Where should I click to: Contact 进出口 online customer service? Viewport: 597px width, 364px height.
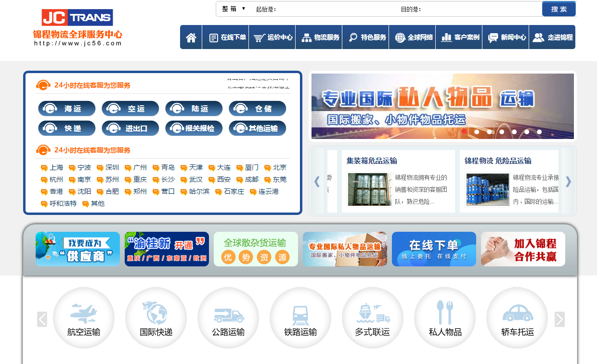point(130,128)
